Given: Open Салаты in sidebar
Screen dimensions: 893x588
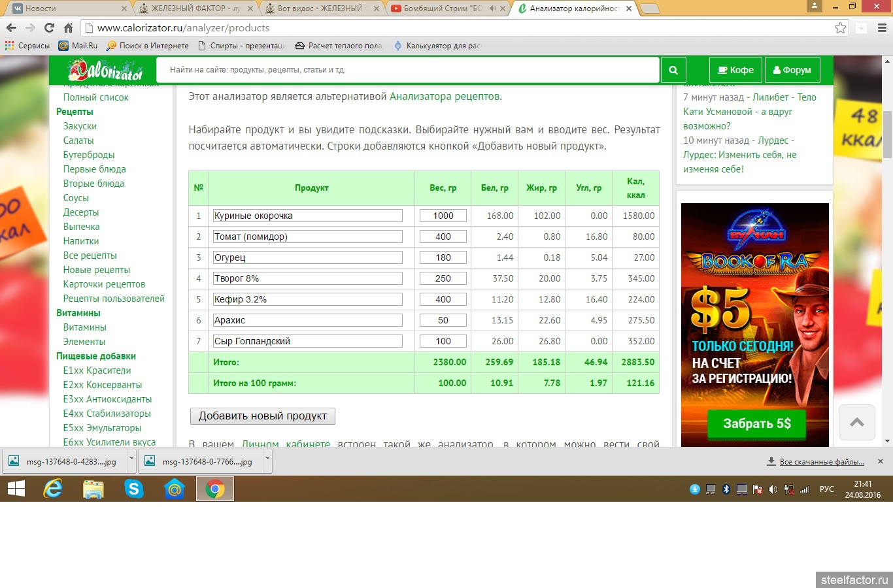Looking at the screenshot, I should pos(78,140).
